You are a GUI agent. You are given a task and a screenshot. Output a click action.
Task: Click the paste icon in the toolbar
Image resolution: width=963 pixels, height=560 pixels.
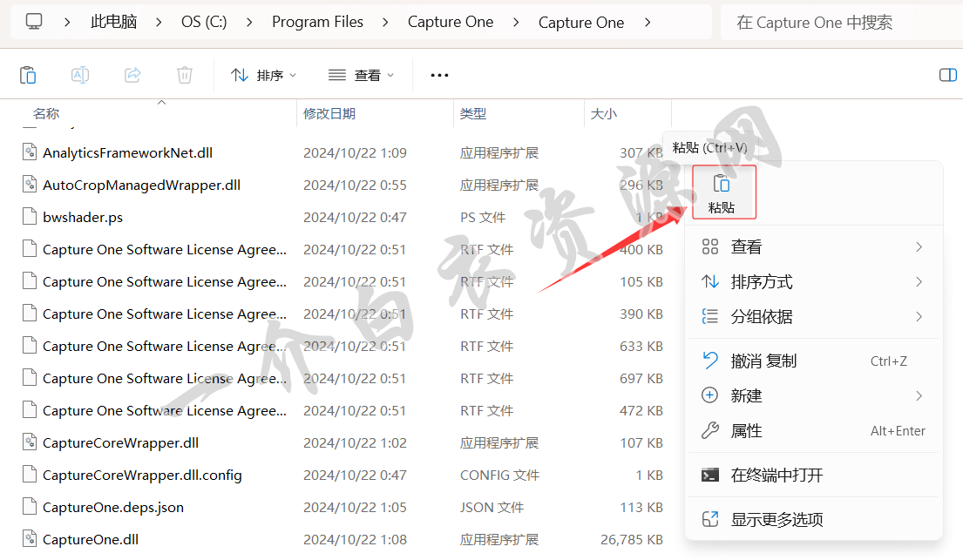pos(28,75)
